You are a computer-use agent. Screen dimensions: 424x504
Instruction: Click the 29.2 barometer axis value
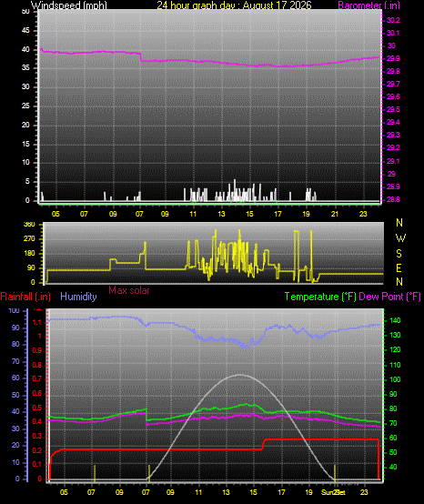(393, 147)
